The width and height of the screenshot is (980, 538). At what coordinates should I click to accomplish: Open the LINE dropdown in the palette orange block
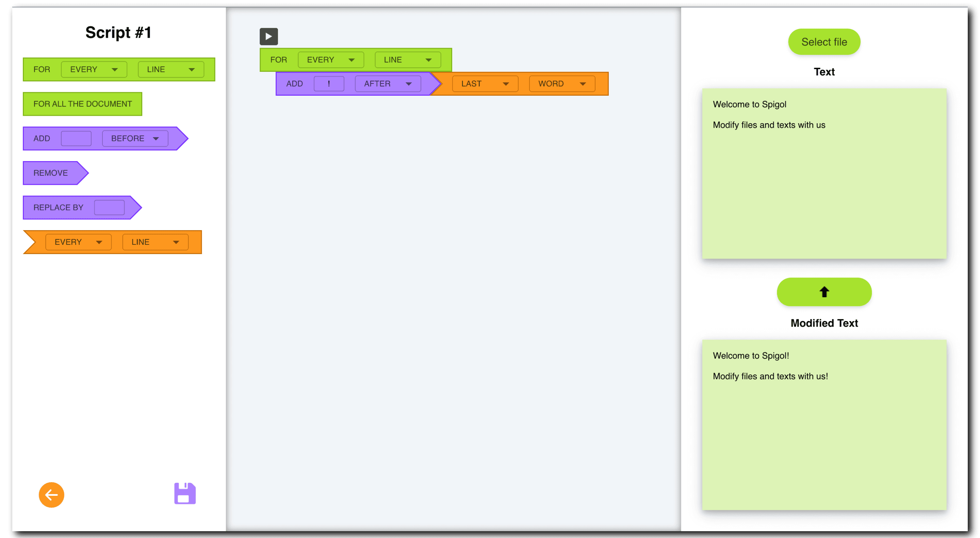(x=155, y=242)
